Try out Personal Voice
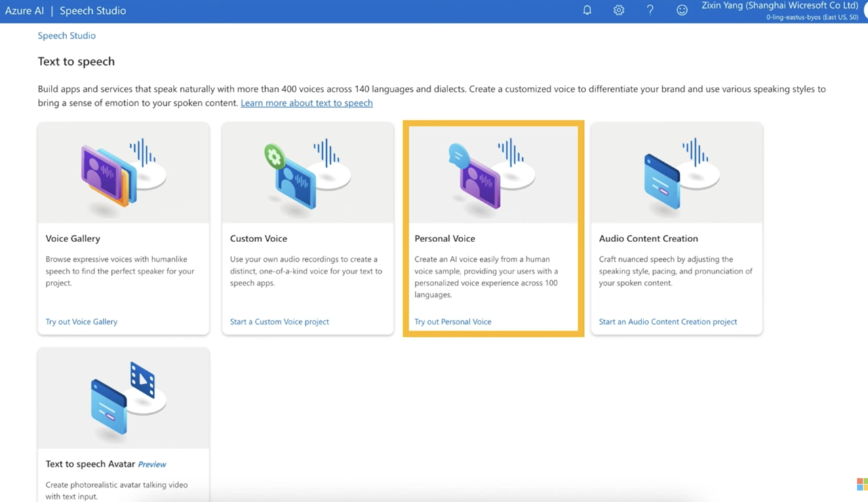The height and width of the screenshot is (502, 868). [452, 322]
